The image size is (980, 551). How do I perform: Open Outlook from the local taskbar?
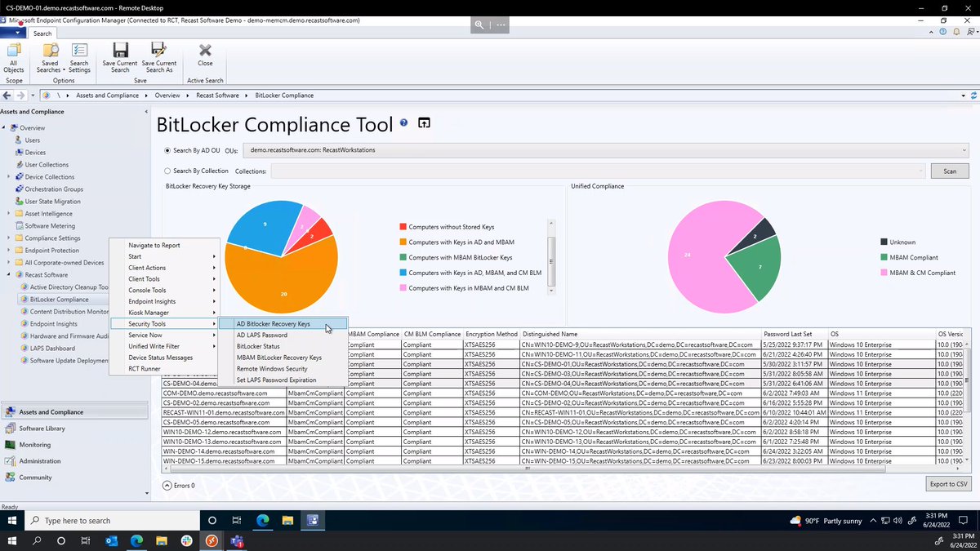pos(112,541)
